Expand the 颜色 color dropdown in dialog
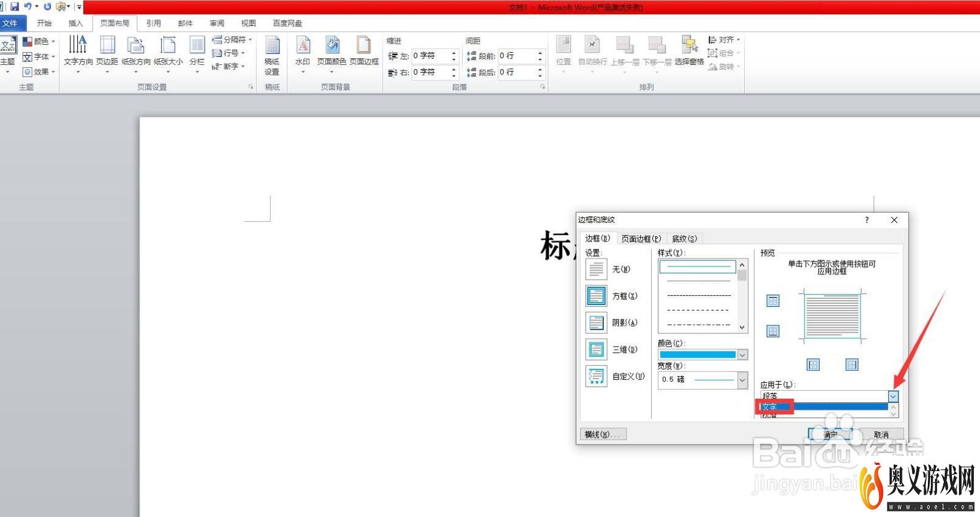 742,355
